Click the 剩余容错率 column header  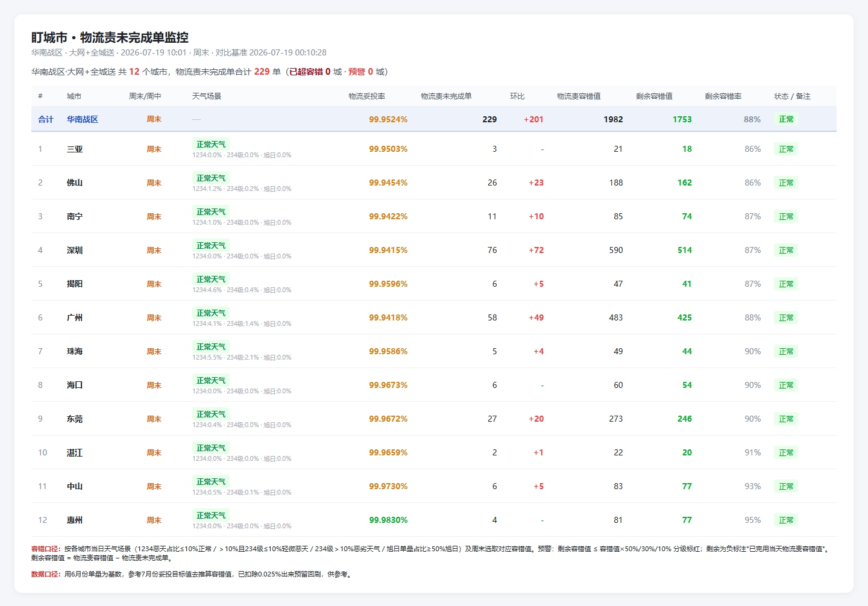pyautogui.click(x=723, y=96)
